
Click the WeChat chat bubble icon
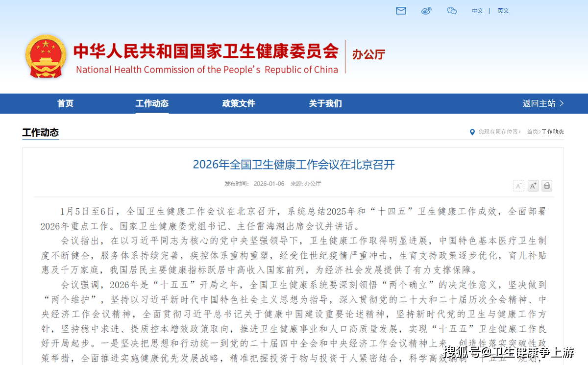click(x=452, y=11)
